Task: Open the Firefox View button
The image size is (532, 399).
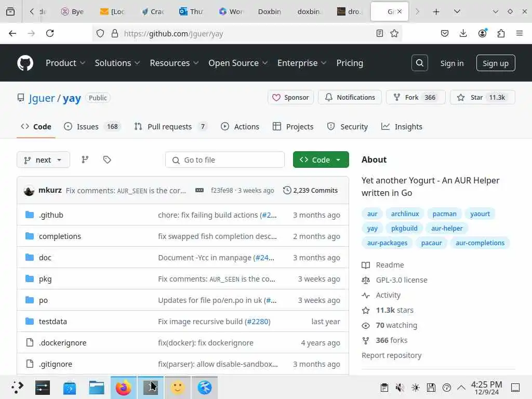Action: tap(10, 11)
